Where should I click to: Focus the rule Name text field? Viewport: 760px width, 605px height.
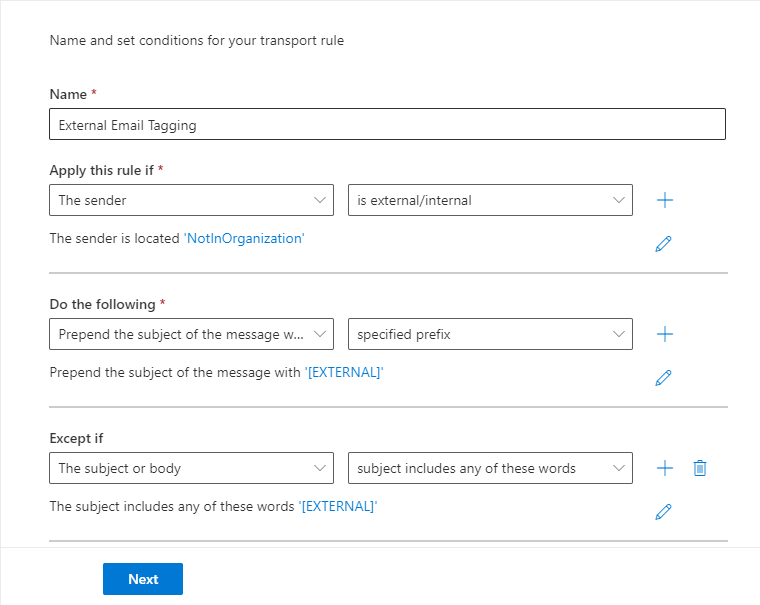pos(387,125)
